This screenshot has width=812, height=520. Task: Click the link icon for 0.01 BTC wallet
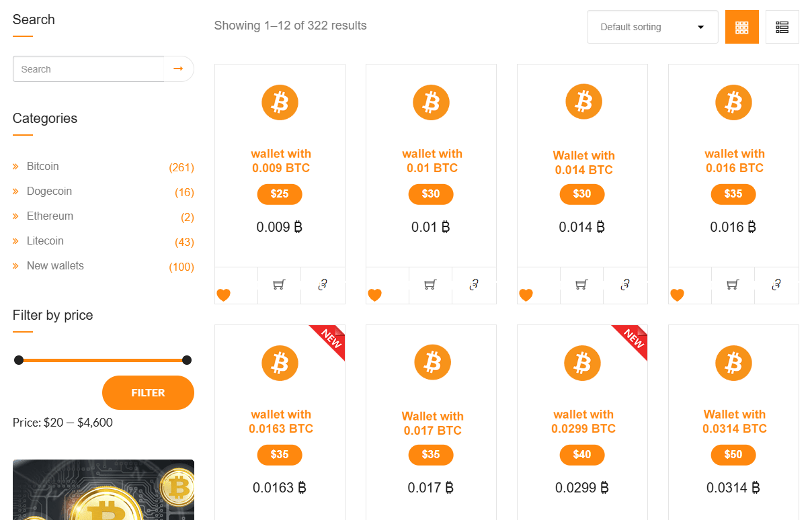tap(474, 285)
